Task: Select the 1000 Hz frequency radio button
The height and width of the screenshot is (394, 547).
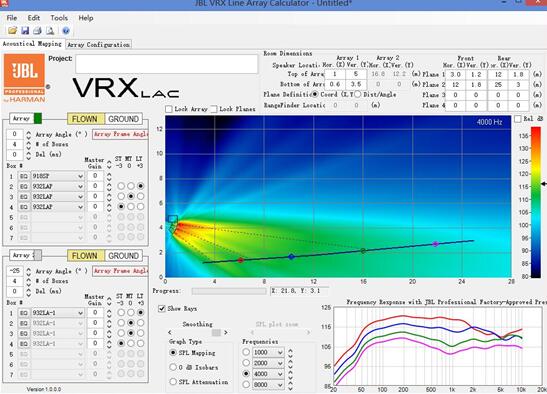Action: click(246, 352)
